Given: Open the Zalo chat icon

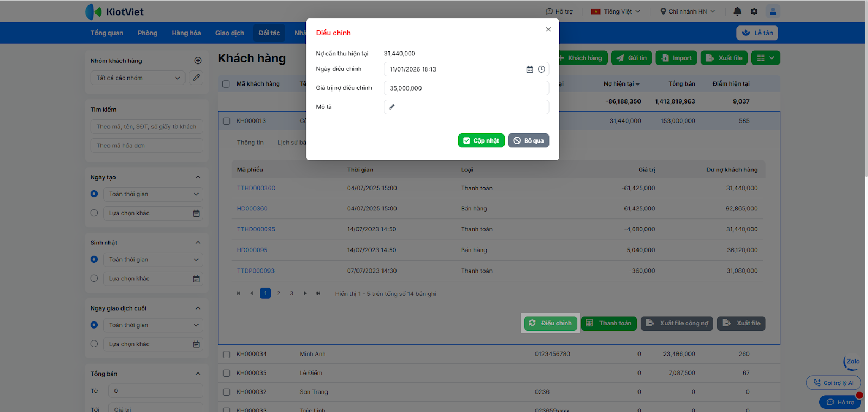Looking at the screenshot, I should [x=852, y=362].
